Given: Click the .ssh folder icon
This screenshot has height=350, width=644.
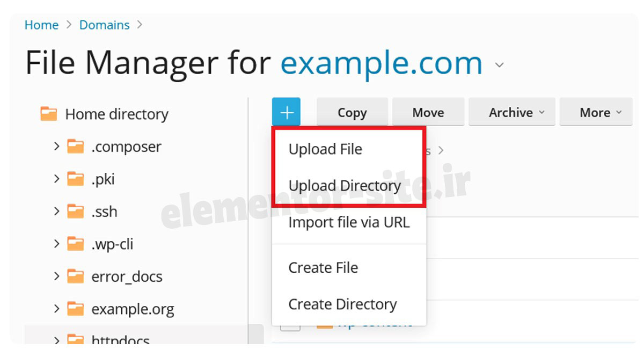Looking at the screenshot, I should [x=76, y=212].
